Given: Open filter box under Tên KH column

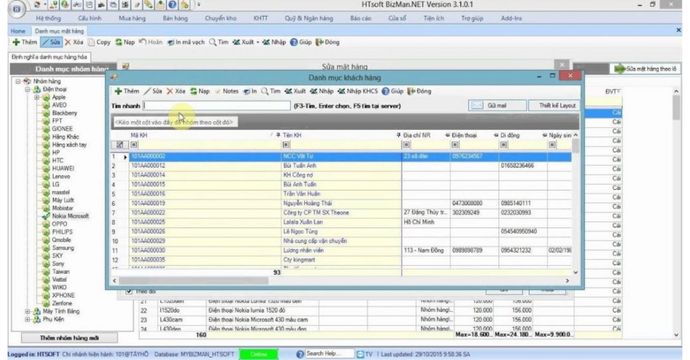Looking at the screenshot, I should [286, 145].
